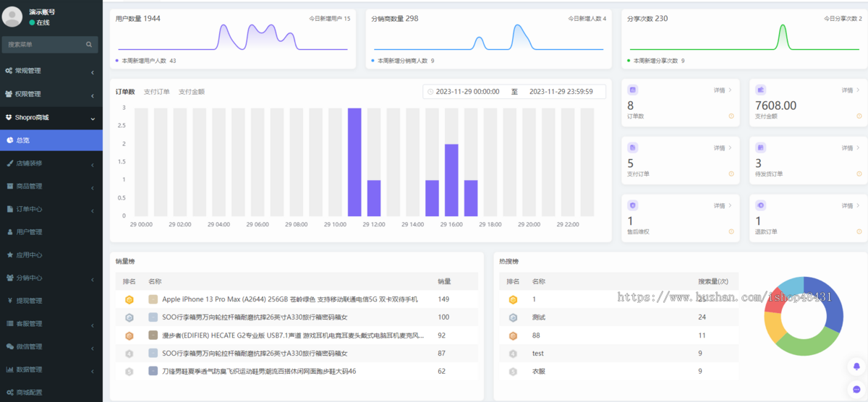This screenshot has height=402, width=868.
Task: Click rank-2 silver medal beside 测试
Action: 513,317
